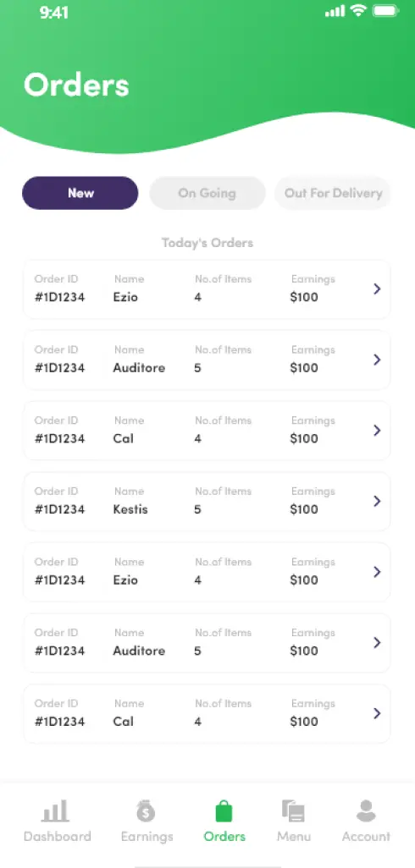Screen dimensions: 415x868
Task: Open the Menu pages icon
Action: coord(294,811)
